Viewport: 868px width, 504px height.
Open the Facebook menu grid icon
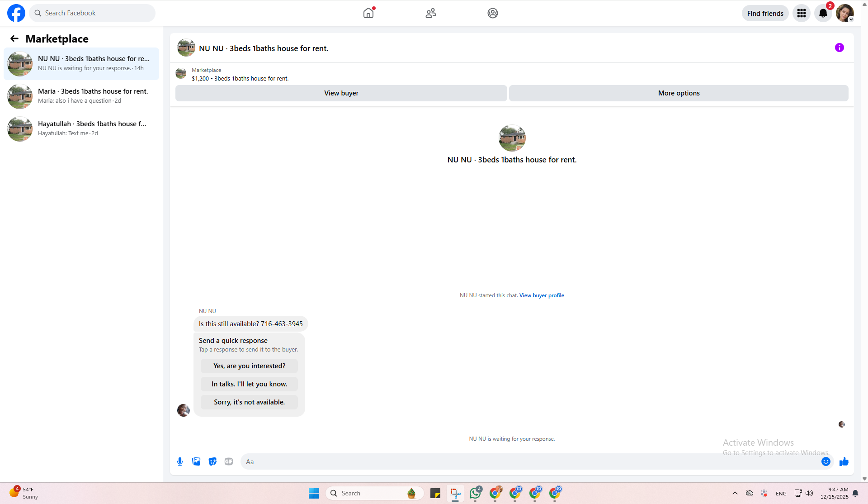(802, 13)
